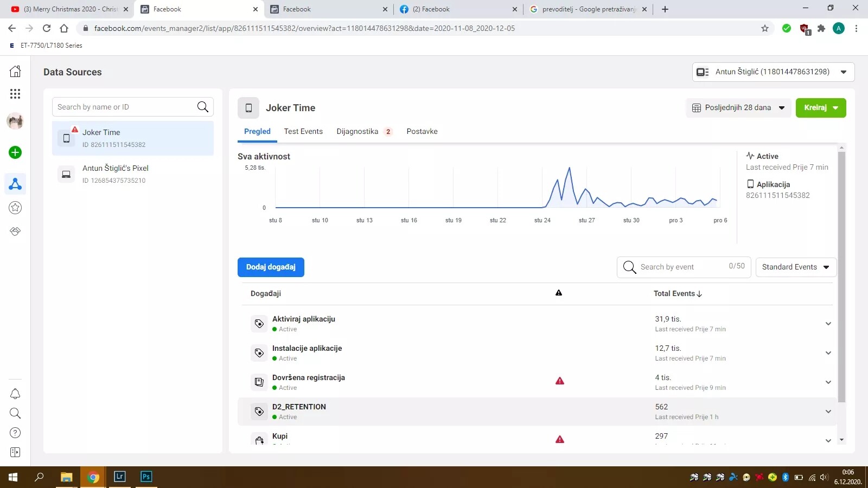Viewport: 868px width, 488px height.
Task: Click the Dovršena registracija event name
Action: [309, 377]
